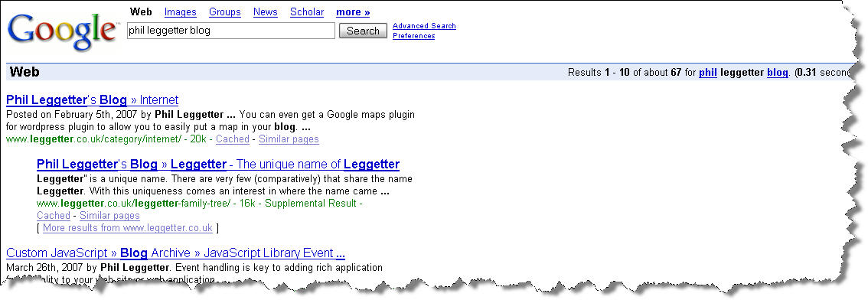The image size is (868, 300).
Task: Focus the search query input field
Action: pos(231,31)
